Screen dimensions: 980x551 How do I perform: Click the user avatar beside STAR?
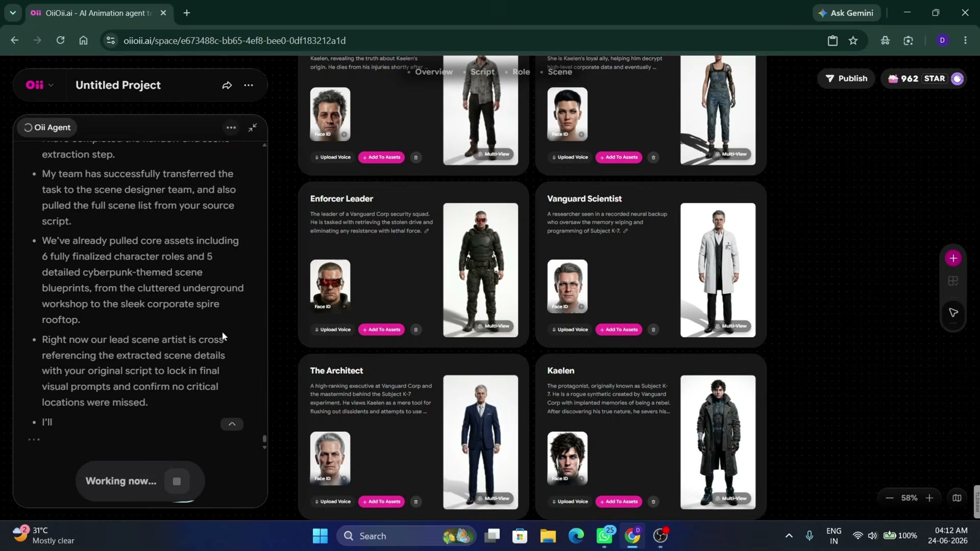click(x=958, y=79)
